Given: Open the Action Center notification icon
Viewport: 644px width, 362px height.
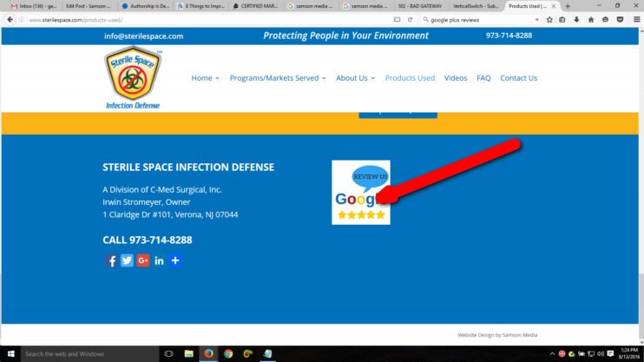Looking at the screenshot, I should tap(610, 354).
